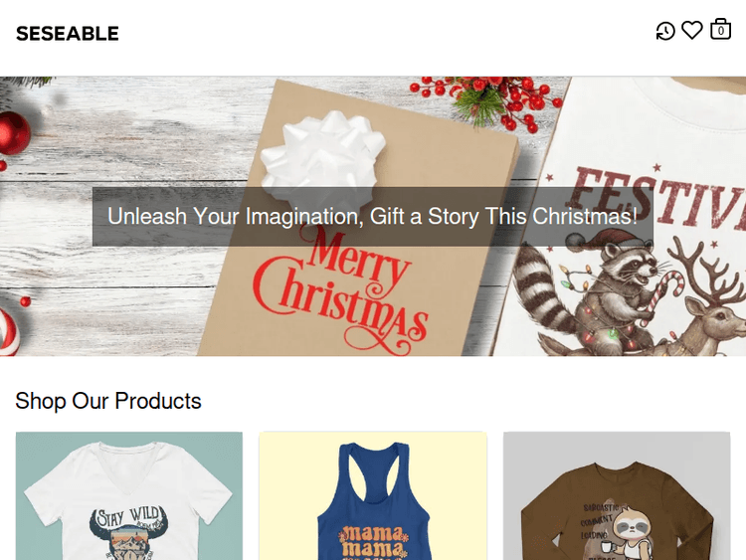Open the Stay Wild white v-neck product
The width and height of the screenshot is (746, 560).
(x=129, y=495)
